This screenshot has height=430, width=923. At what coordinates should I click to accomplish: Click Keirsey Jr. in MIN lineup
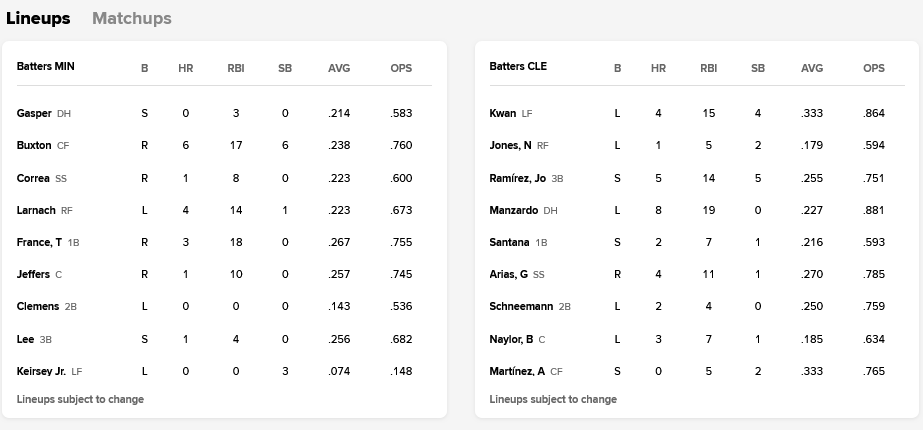(41, 371)
